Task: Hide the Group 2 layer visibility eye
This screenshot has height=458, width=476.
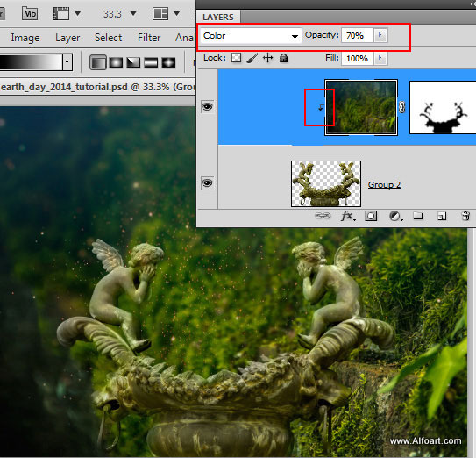Action: point(208,183)
